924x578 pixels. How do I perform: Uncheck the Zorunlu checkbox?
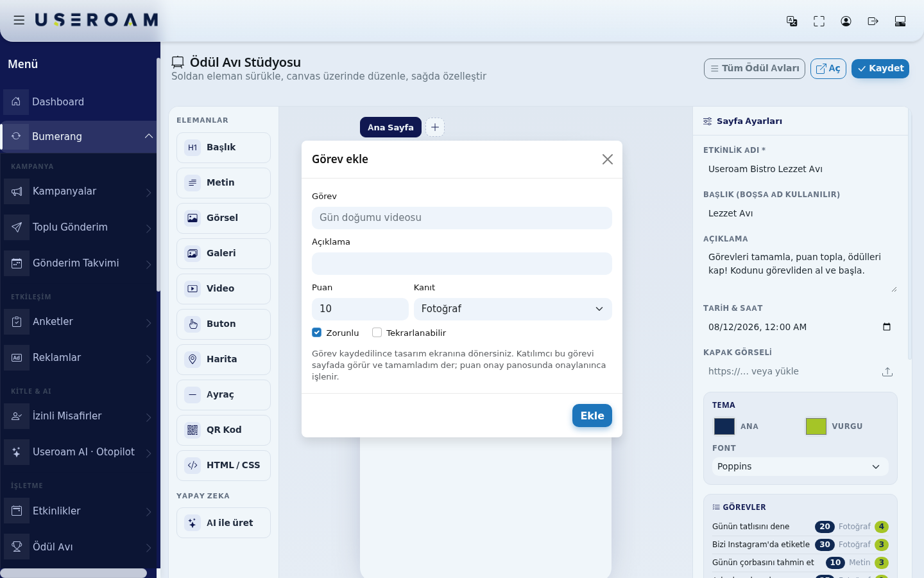point(316,333)
